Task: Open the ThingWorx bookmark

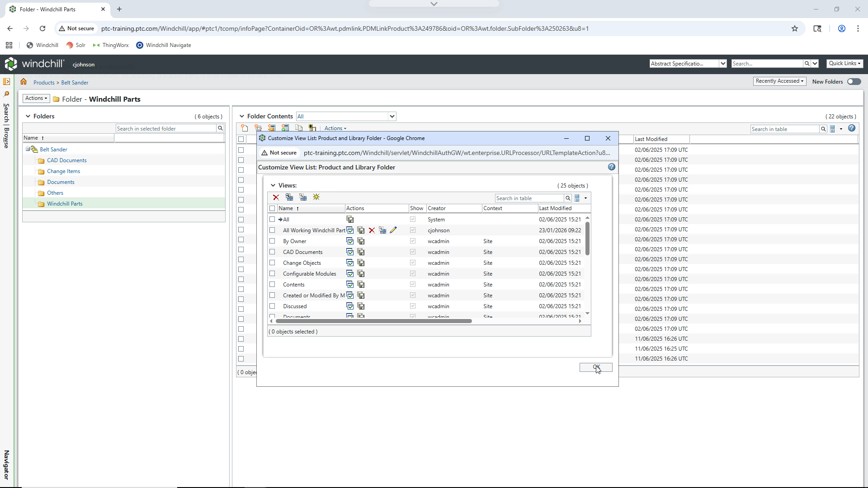Action: 111,45
